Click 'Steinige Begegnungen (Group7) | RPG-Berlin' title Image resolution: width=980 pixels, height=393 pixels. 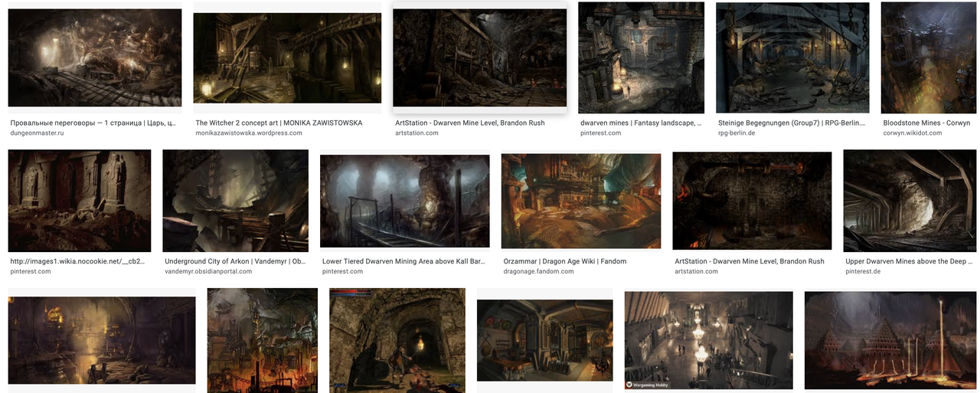point(792,123)
